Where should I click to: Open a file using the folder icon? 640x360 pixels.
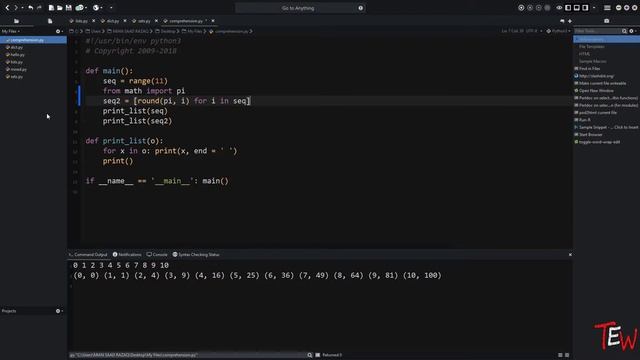60,8
